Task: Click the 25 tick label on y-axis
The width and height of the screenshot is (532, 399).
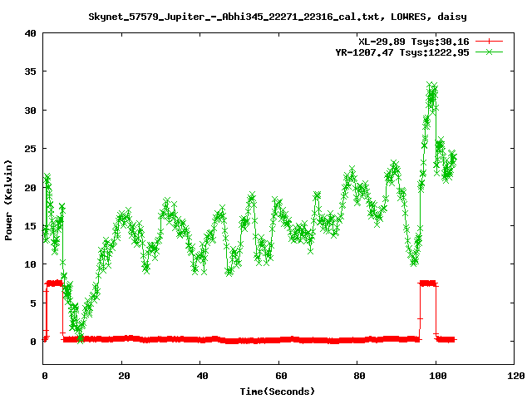Action: tap(30, 149)
